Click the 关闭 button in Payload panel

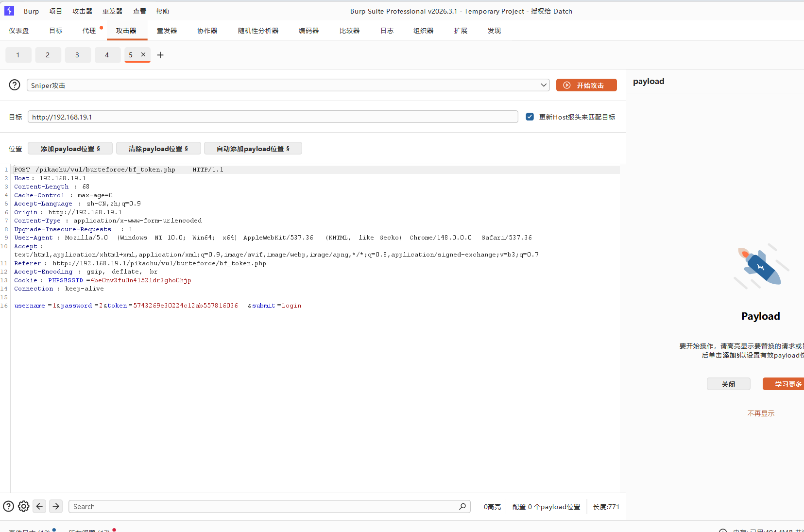729,384
